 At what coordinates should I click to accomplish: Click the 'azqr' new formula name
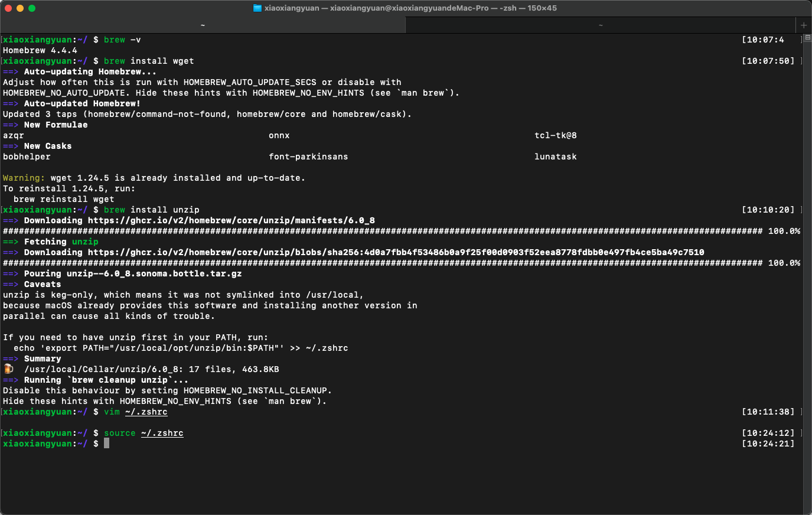point(14,135)
